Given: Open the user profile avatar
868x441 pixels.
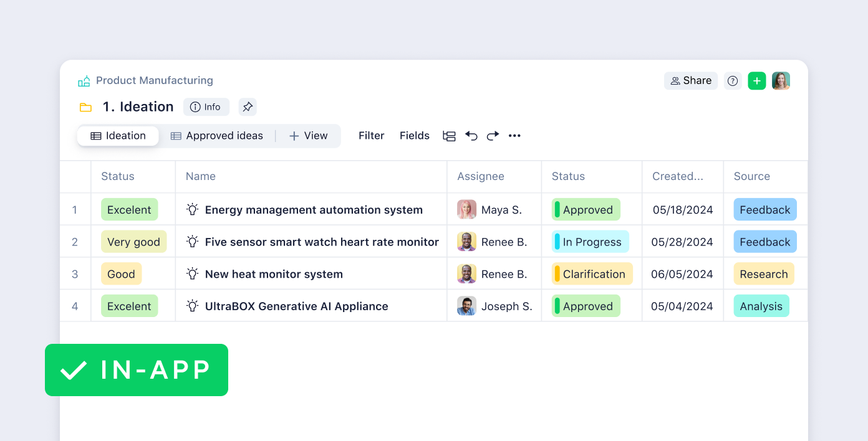Looking at the screenshot, I should click(x=781, y=81).
